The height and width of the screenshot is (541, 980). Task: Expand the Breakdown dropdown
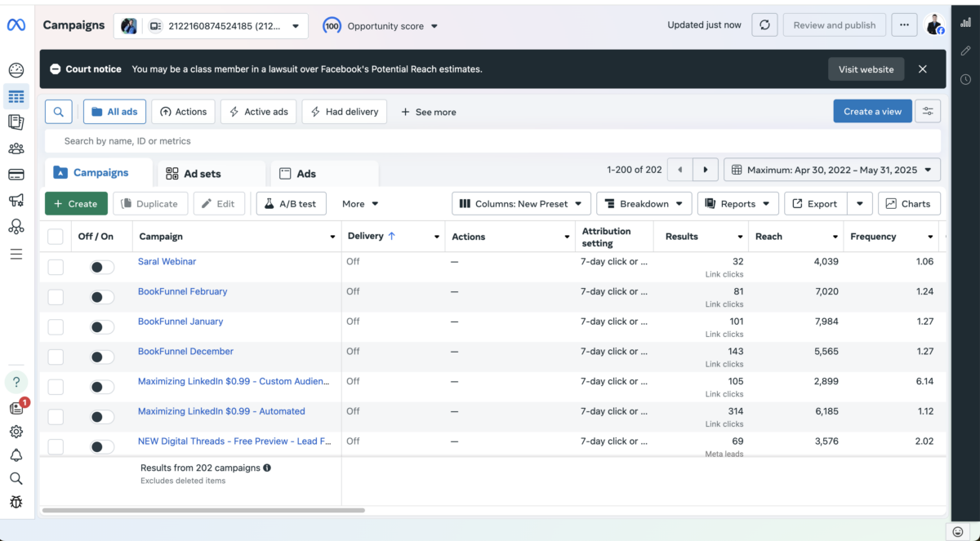tap(644, 204)
